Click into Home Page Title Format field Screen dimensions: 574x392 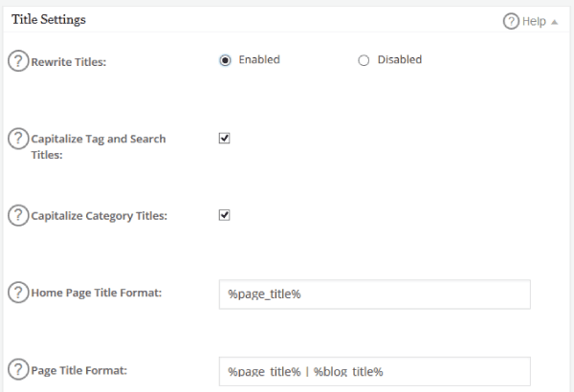[x=374, y=294]
